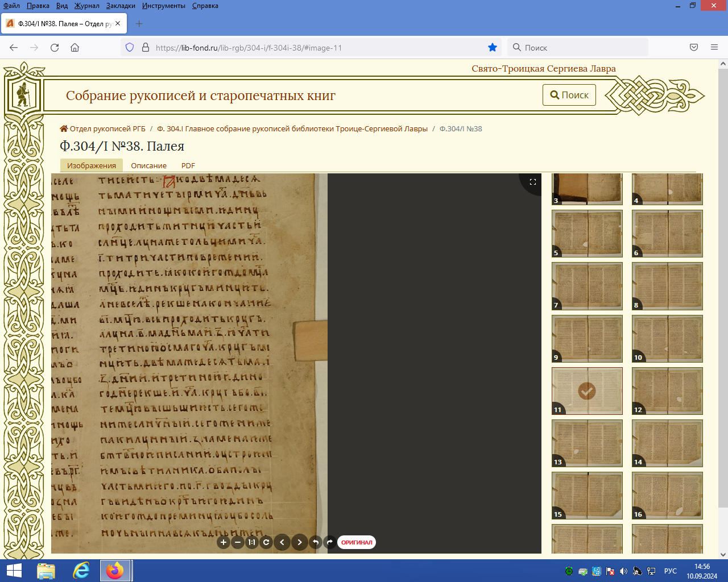The image size is (728, 582).
Task: Open the volume speaker tray icon
Action: [x=624, y=571]
